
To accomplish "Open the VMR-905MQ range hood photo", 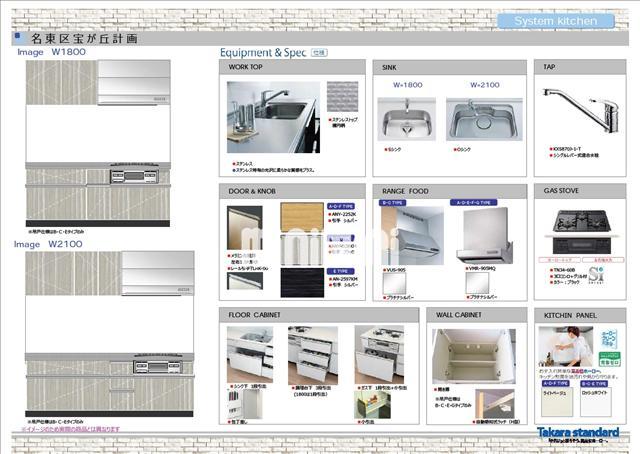I will [x=485, y=236].
